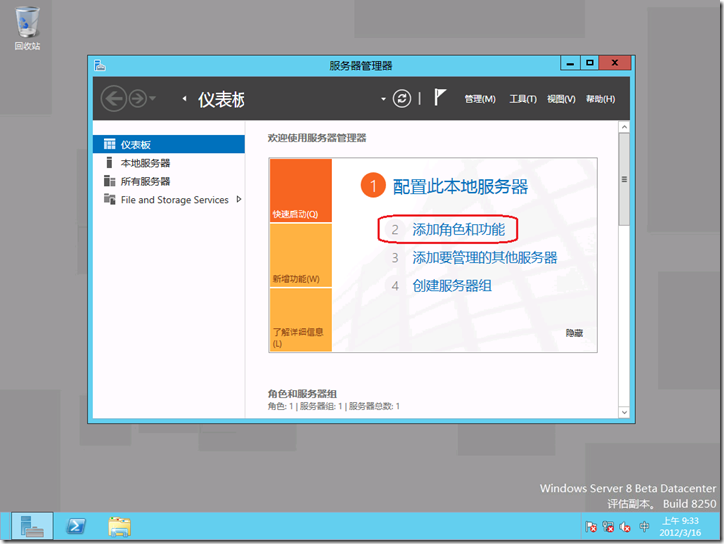Viewport: 724px width, 544px height.
Task: Click the 配置此本地服务器 link
Action: tap(460, 187)
